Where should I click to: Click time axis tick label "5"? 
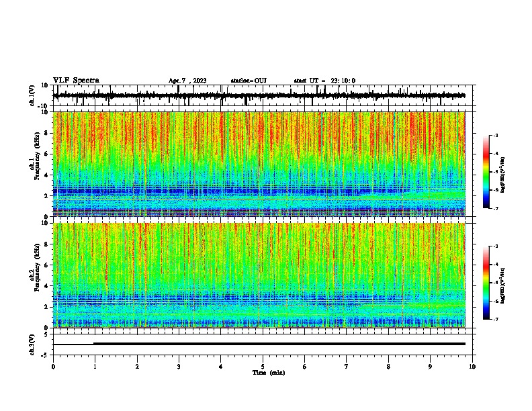[x=263, y=367]
